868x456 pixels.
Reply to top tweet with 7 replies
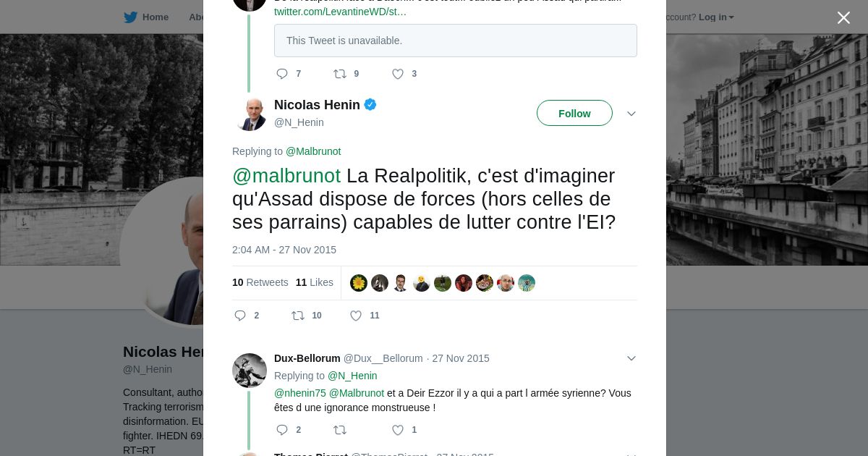[x=282, y=74]
